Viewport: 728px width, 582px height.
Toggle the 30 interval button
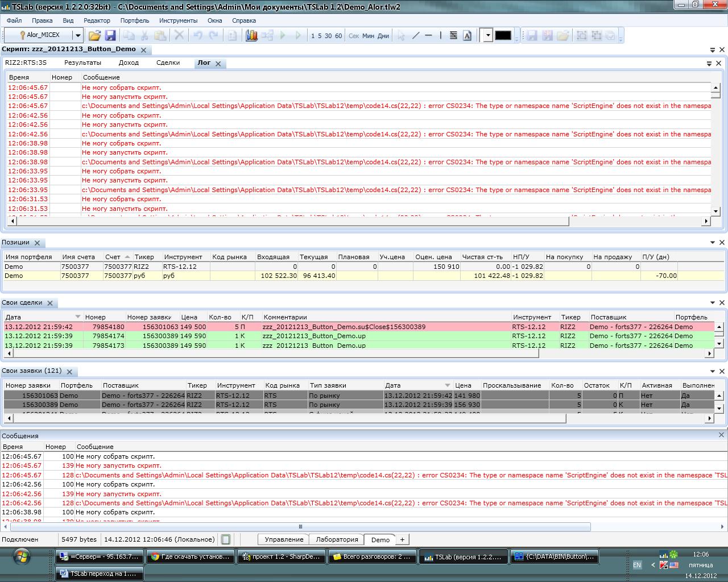coord(328,36)
